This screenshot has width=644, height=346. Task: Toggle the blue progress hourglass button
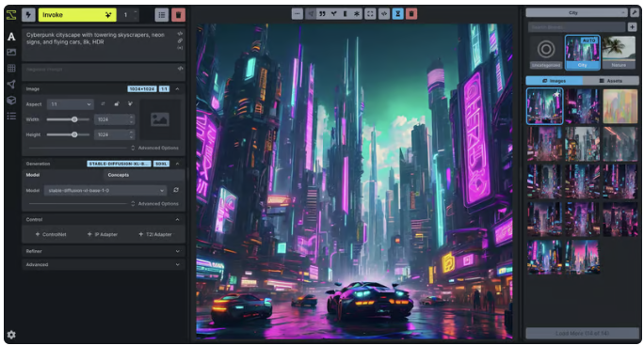tap(397, 14)
